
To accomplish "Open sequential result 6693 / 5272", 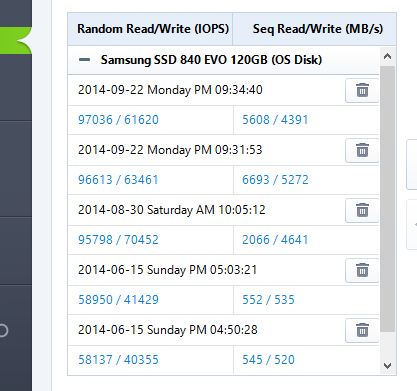I will pos(275,180).
